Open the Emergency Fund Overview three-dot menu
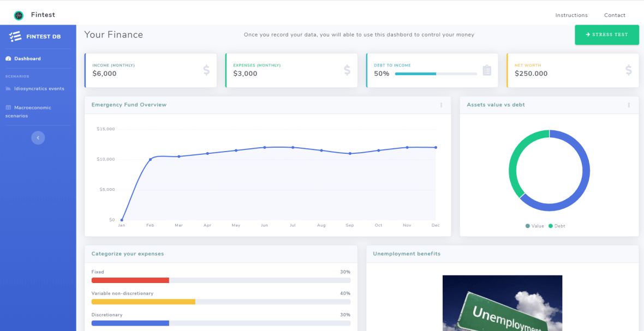 pos(442,105)
